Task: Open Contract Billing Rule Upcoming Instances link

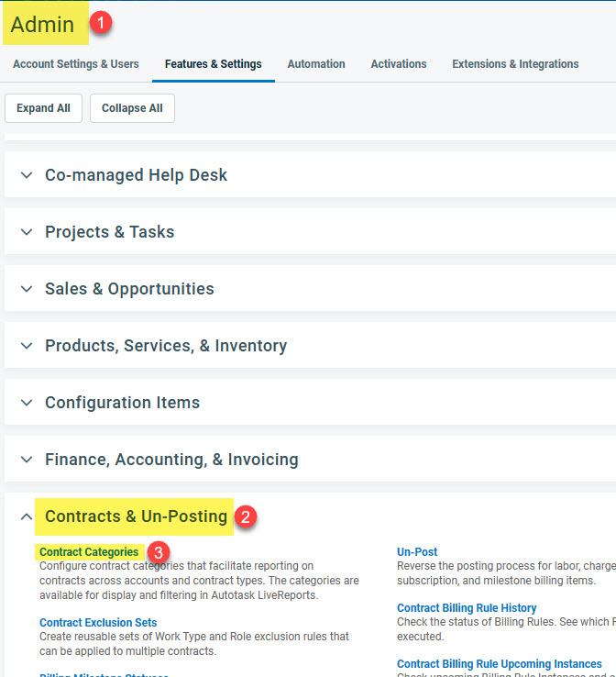Action: point(500,664)
